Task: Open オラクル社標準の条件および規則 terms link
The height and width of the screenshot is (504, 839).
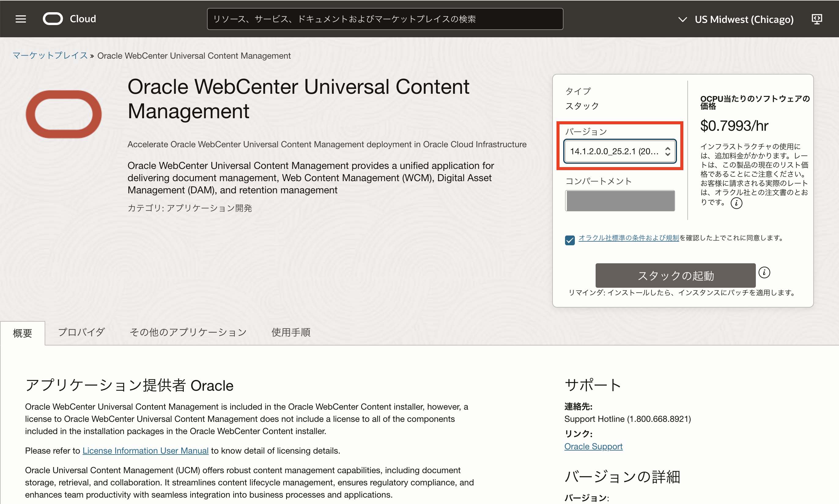Action: pyautogui.click(x=628, y=238)
